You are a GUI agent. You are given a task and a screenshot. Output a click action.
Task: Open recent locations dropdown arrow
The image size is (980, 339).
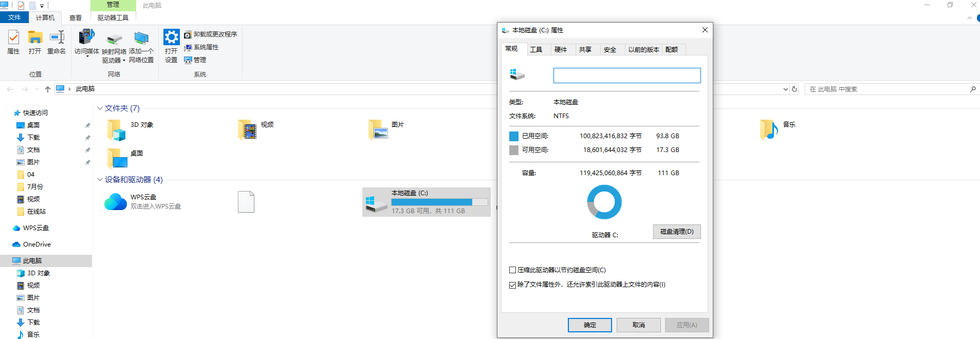[x=37, y=89]
